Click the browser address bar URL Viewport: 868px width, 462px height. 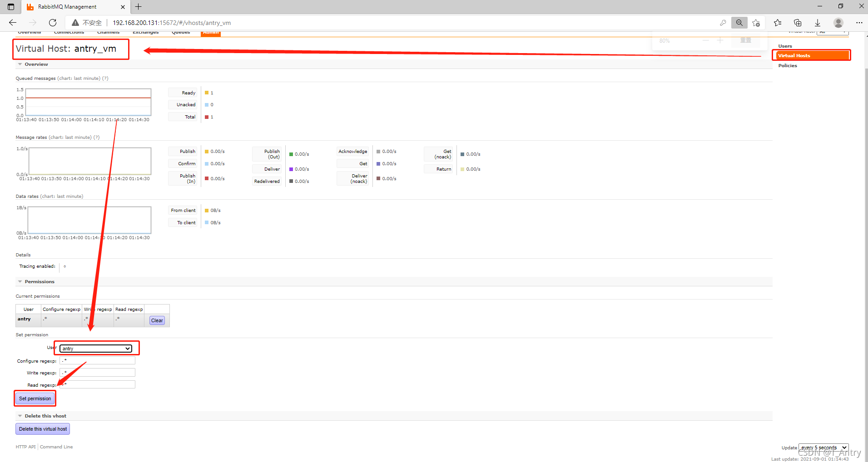point(172,23)
